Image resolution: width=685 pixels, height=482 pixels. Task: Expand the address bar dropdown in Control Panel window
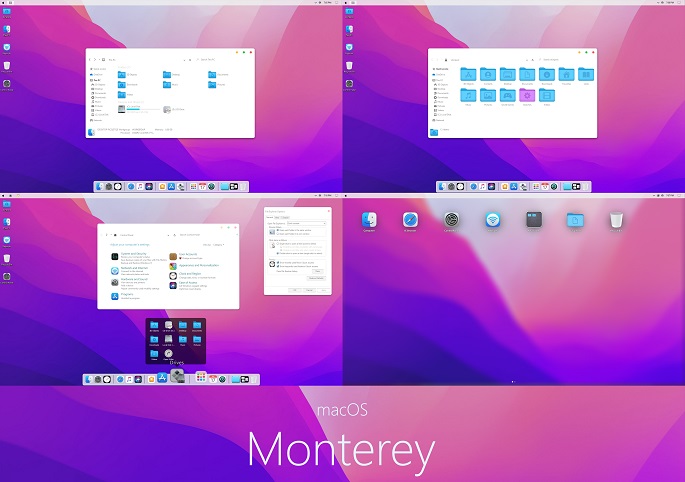point(169,236)
